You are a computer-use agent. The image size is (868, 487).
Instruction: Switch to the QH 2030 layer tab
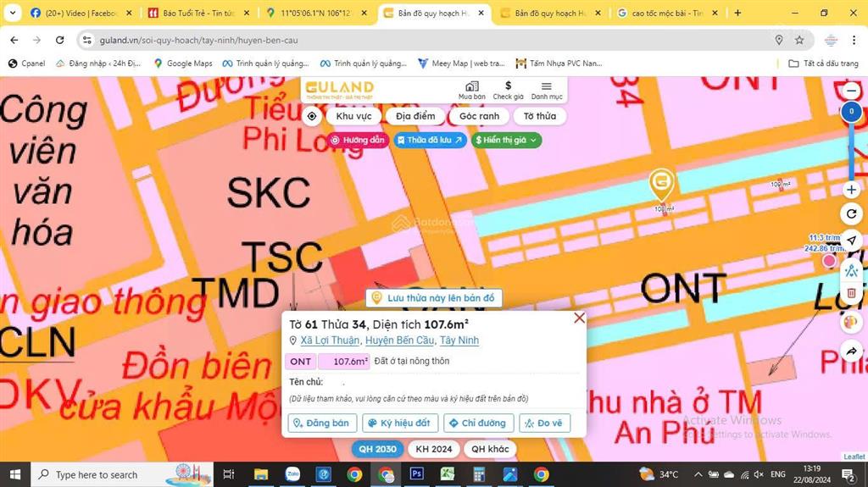point(377,449)
